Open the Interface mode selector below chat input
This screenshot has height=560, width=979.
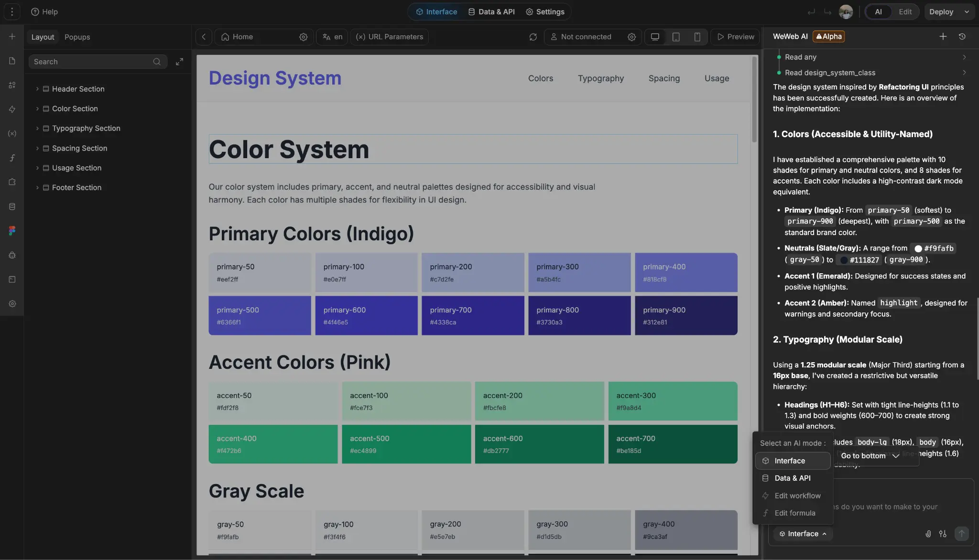pyautogui.click(x=803, y=534)
